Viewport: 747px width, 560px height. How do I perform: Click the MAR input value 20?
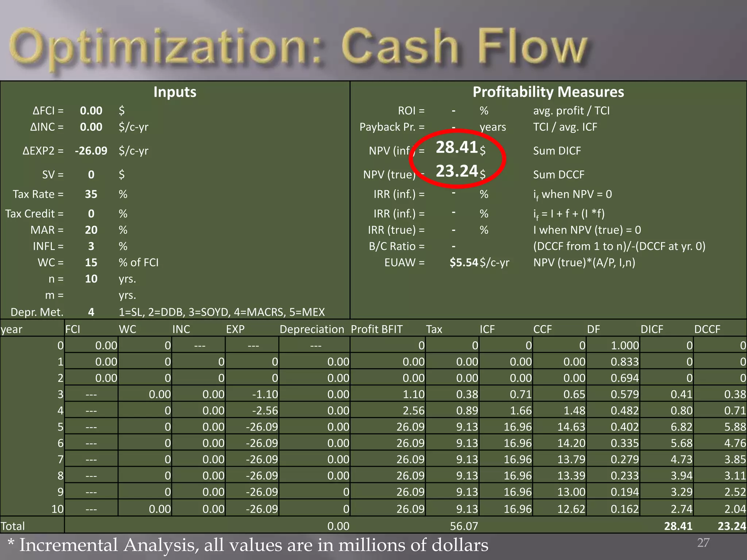[91, 230]
